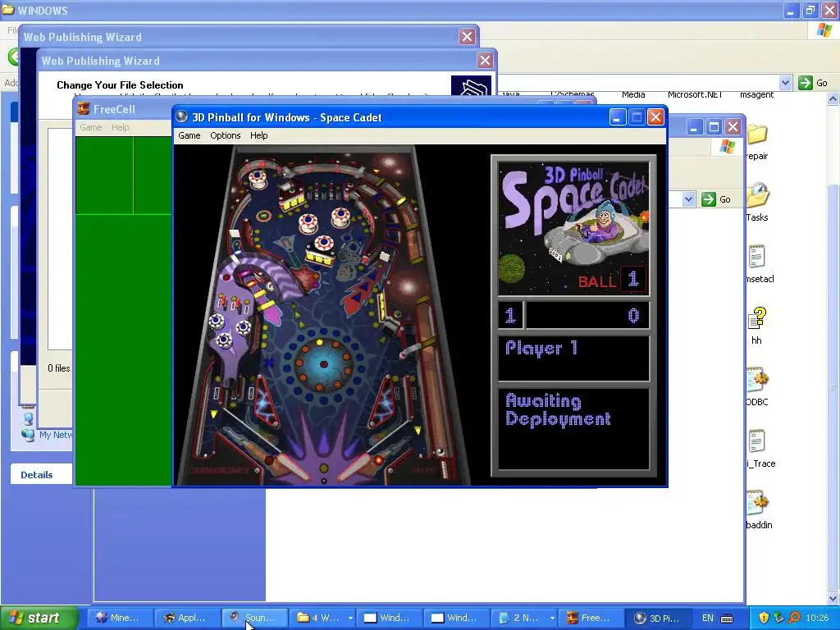
Task: Click the Player 1 text panel
Action: [x=573, y=358]
